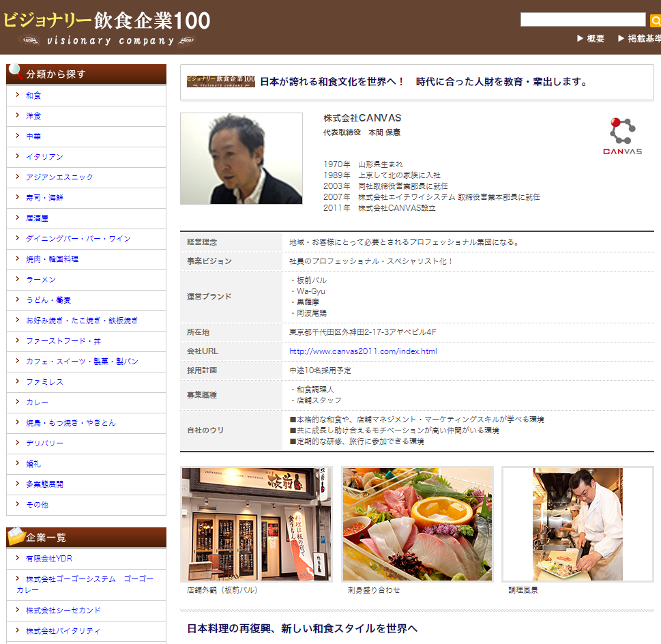
Task: Open the 多業態展開 category
Action: coord(45,484)
